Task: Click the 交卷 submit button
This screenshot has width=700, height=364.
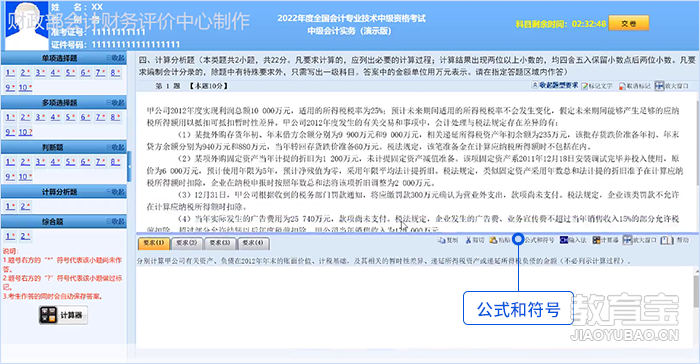Action: [629, 24]
